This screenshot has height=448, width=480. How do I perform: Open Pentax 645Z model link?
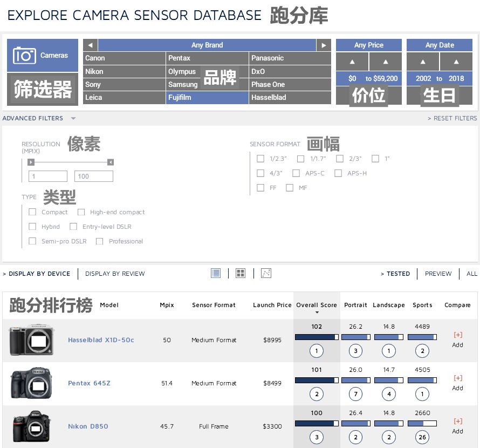click(x=89, y=383)
